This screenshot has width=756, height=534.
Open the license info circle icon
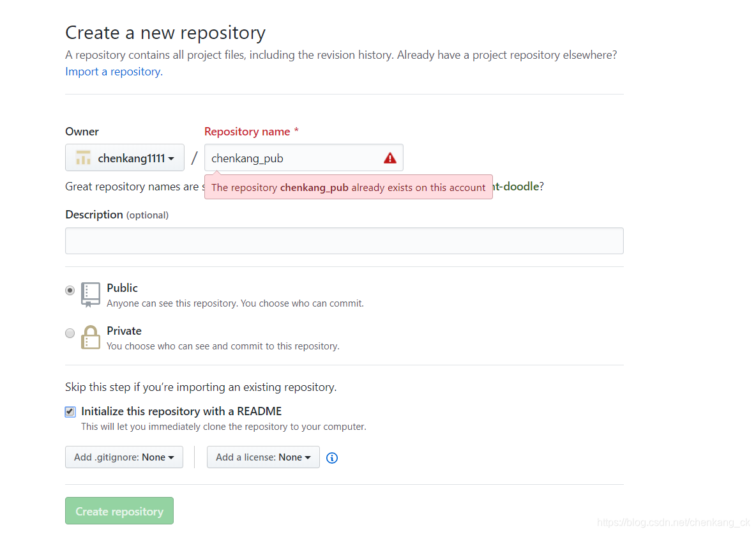click(x=332, y=458)
